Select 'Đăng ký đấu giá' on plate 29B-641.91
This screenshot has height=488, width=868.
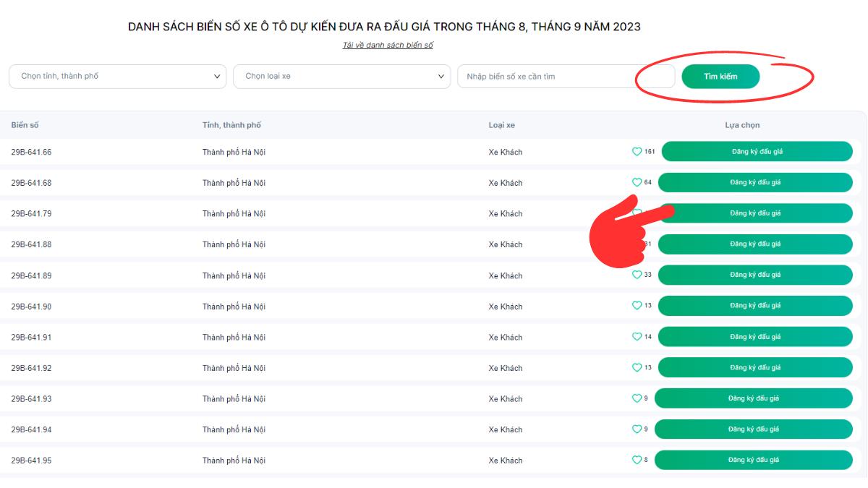click(x=755, y=337)
